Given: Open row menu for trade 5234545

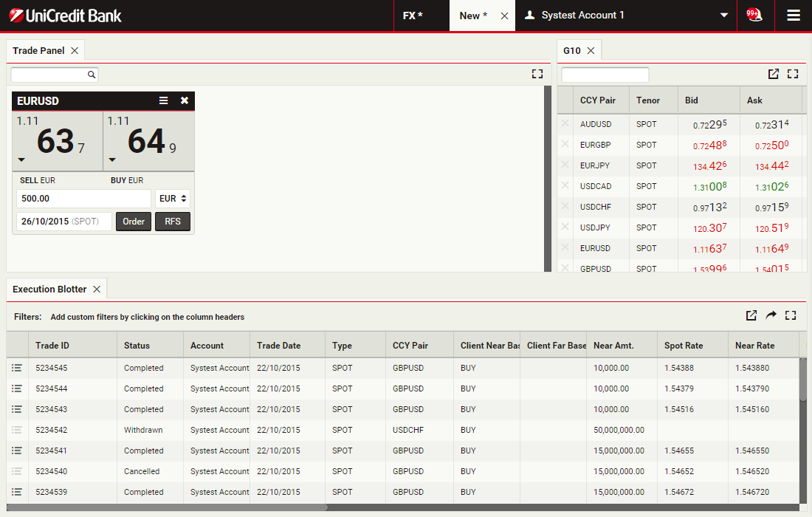Looking at the screenshot, I should click(17, 368).
